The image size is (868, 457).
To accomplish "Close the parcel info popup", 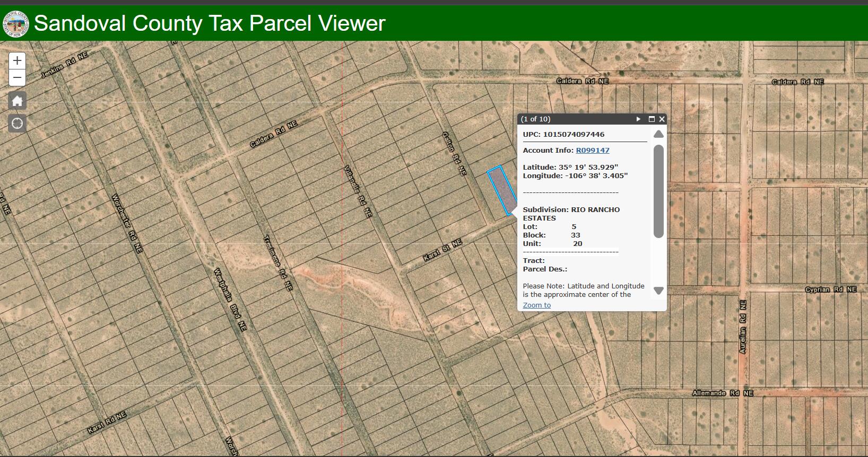I will (662, 119).
